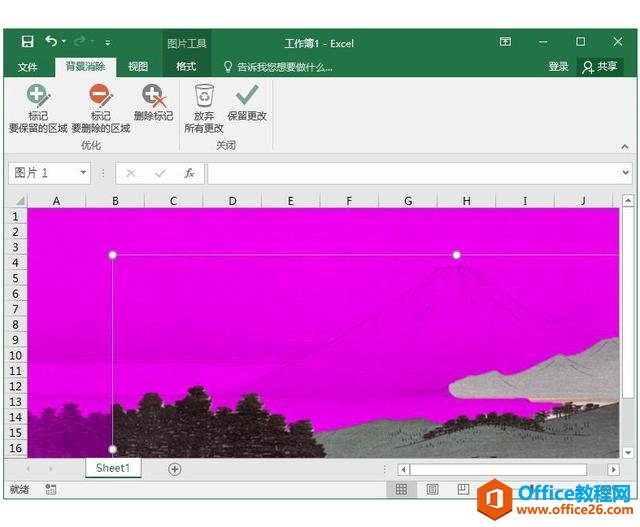Open the name box dropdown arrow

pyautogui.click(x=83, y=173)
